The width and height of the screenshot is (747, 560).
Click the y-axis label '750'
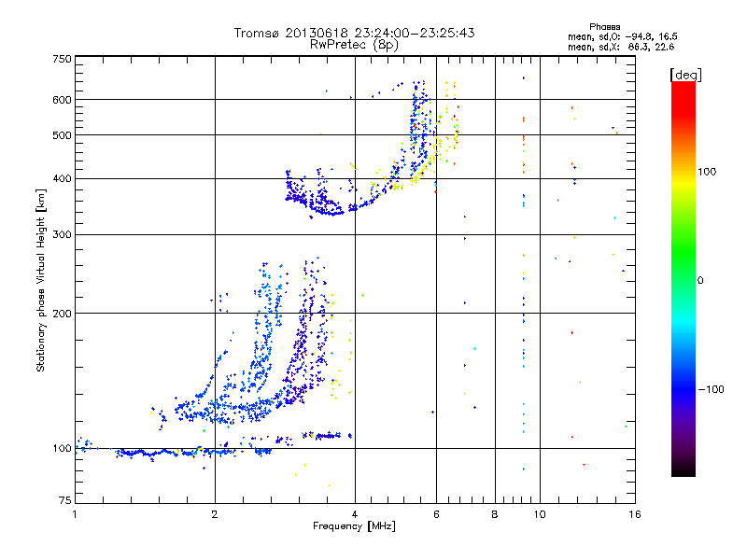[62, 59]
